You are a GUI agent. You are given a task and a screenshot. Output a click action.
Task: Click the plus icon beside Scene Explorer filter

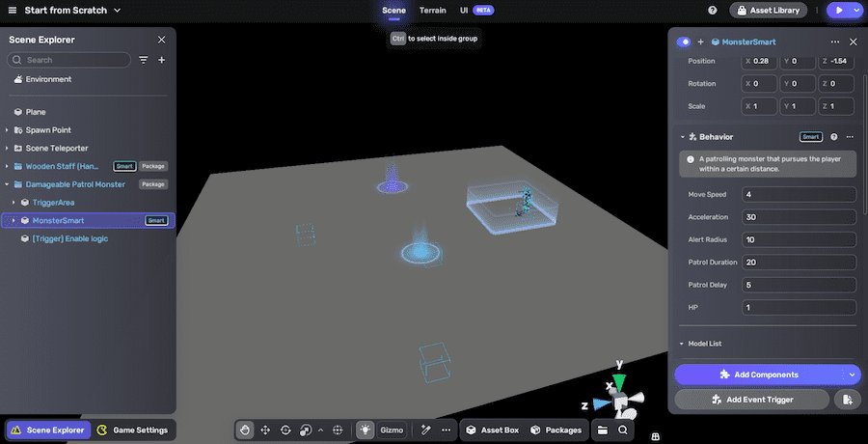(x=161, y=60)
